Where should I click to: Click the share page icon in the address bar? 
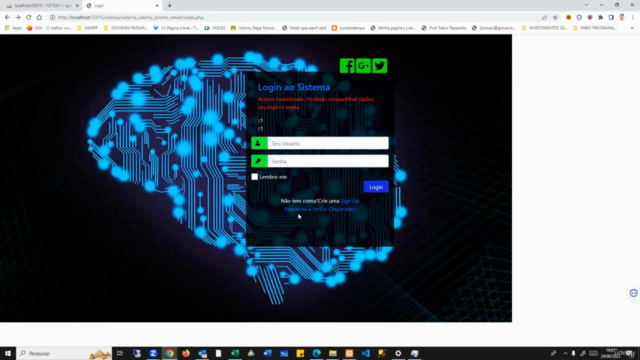(x=544, y=18)
